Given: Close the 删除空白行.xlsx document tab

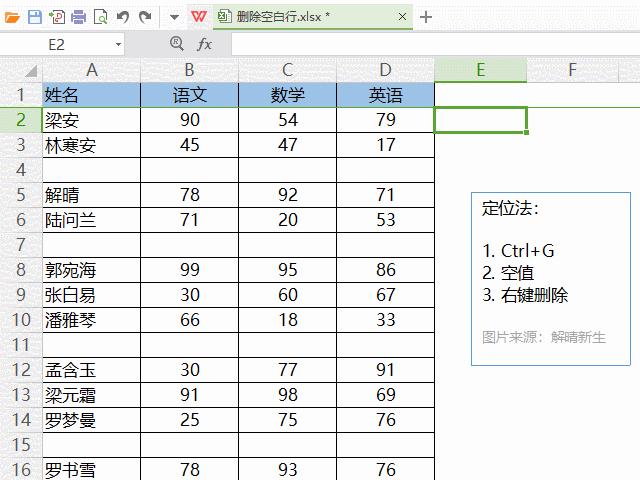Looking at the screenshot, I should point(402,17).
